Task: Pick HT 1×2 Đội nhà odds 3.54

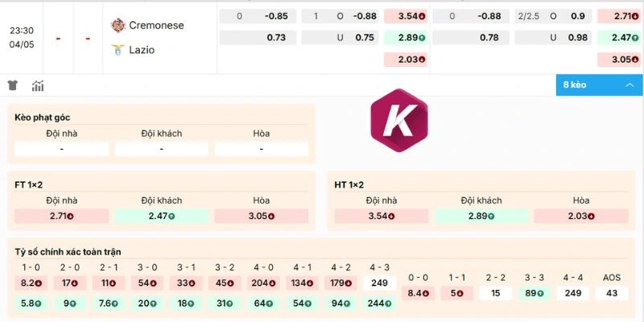Action: pyautogui.click(x=381, y=216)
